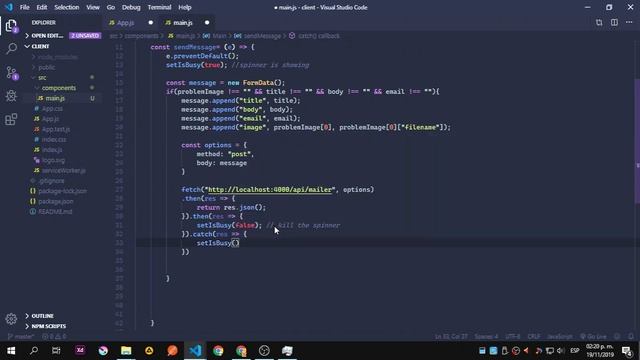This screenshot has width=640, height=360.
Task: Open package.json in the file tree
Action: tap(56, 201)
